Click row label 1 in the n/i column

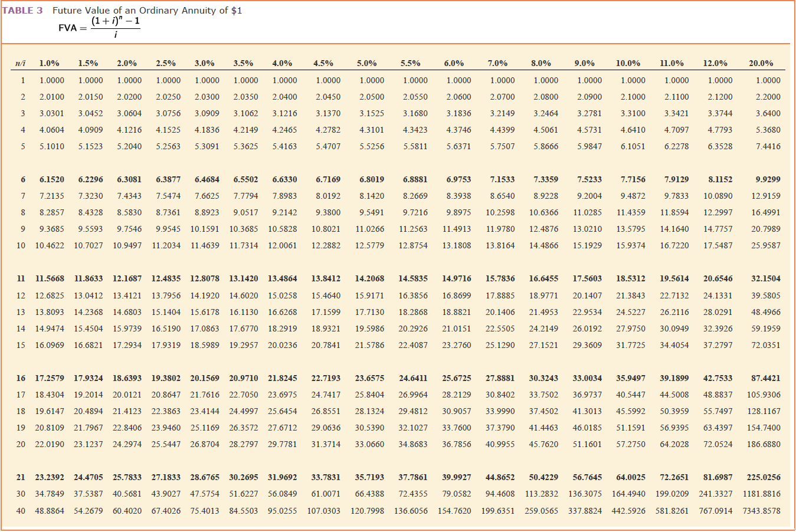point(22,81)
